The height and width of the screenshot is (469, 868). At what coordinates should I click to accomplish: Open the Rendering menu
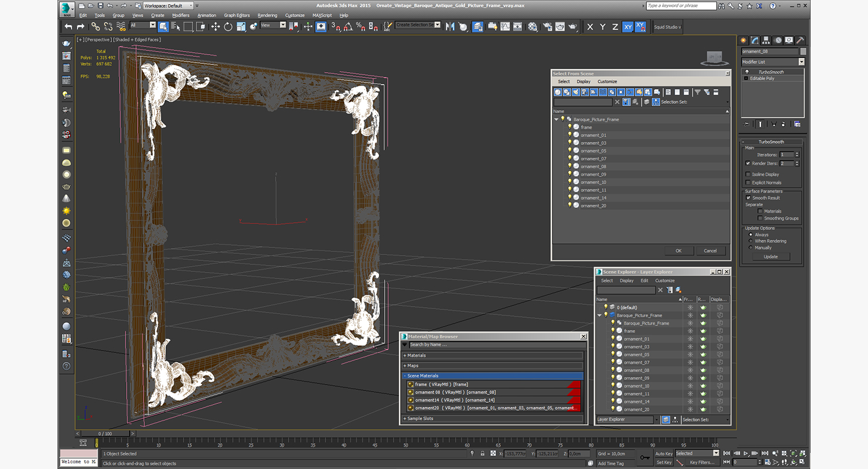coord(267,15)
